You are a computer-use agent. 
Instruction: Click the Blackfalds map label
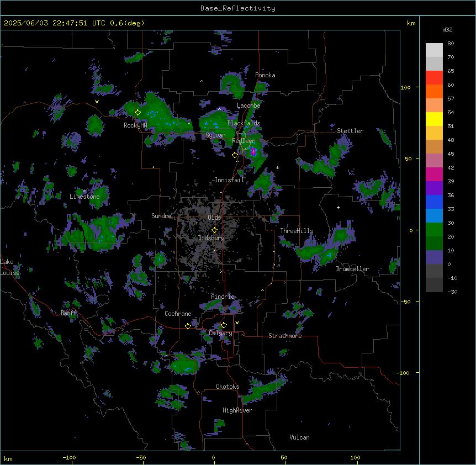[244, 123]
